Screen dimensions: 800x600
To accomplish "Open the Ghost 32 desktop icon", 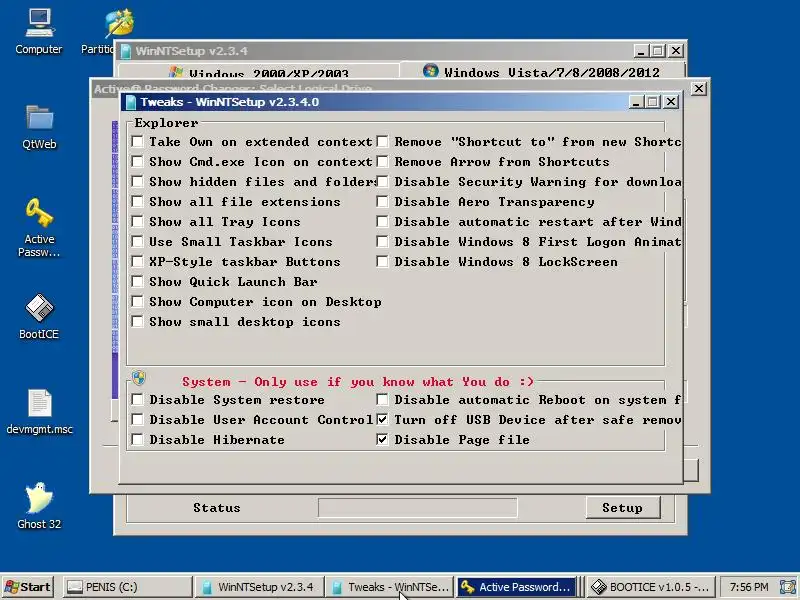I will click(39, 506).
